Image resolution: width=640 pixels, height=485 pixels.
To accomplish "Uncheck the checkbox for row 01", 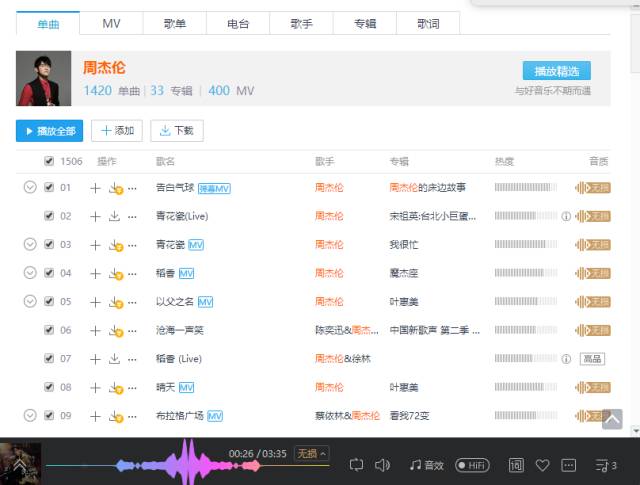I will click(49, 187).
